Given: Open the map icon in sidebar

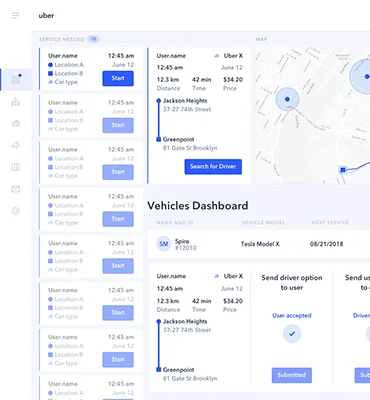Looking at the screenshot, I should pos(16,167).
